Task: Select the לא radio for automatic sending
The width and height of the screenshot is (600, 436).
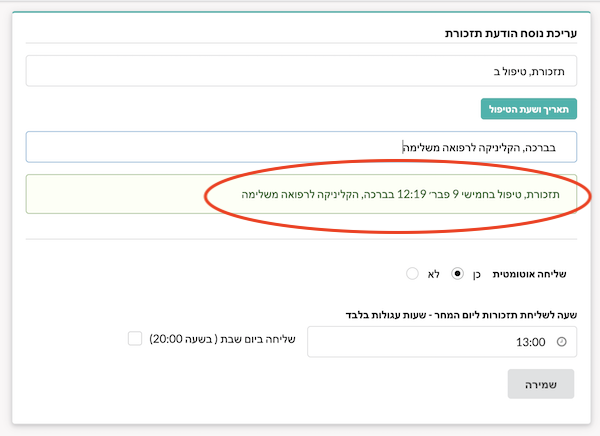Action: (x=412, y=273)
